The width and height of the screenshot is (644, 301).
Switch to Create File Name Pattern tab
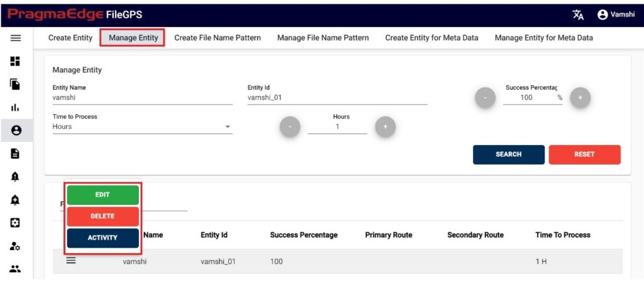pos(217,38)
